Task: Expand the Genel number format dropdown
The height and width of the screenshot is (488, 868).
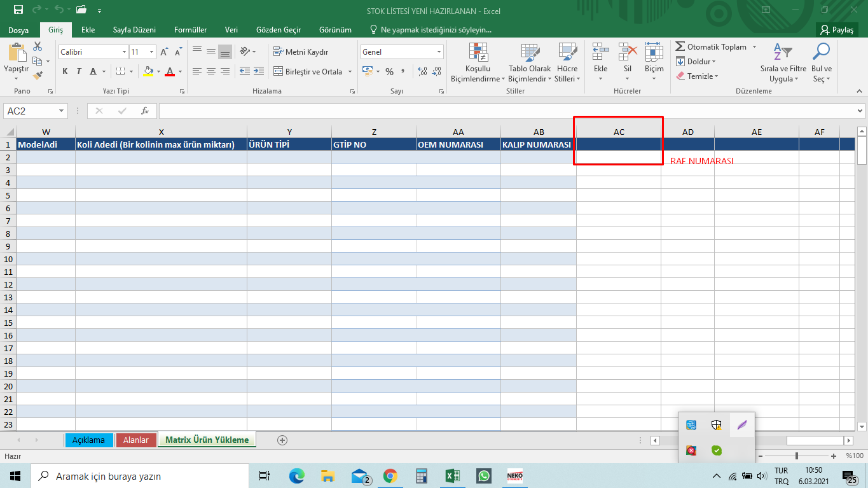Action: (x=439, y=52)
